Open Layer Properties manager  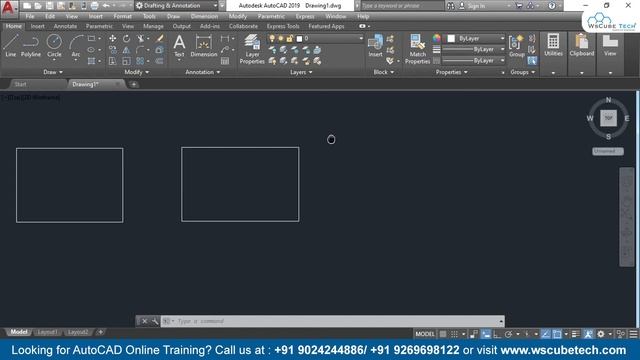click(x=252, y=49)
